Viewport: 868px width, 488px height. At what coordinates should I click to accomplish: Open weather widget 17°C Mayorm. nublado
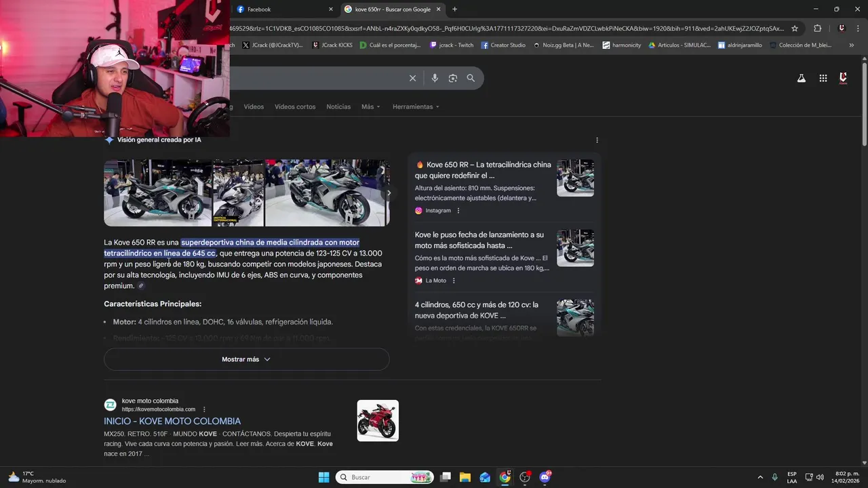[x=37, y=477]
